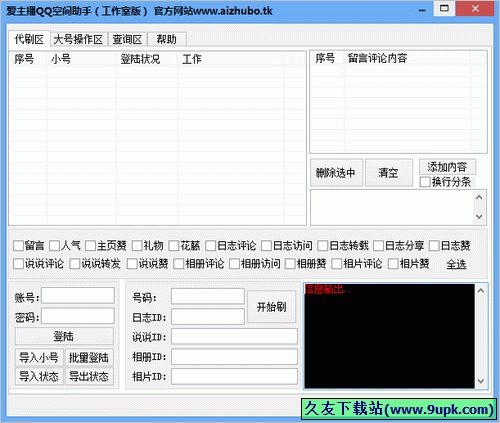
Task: Click the 删除选中 button
Action: [336, 173]
